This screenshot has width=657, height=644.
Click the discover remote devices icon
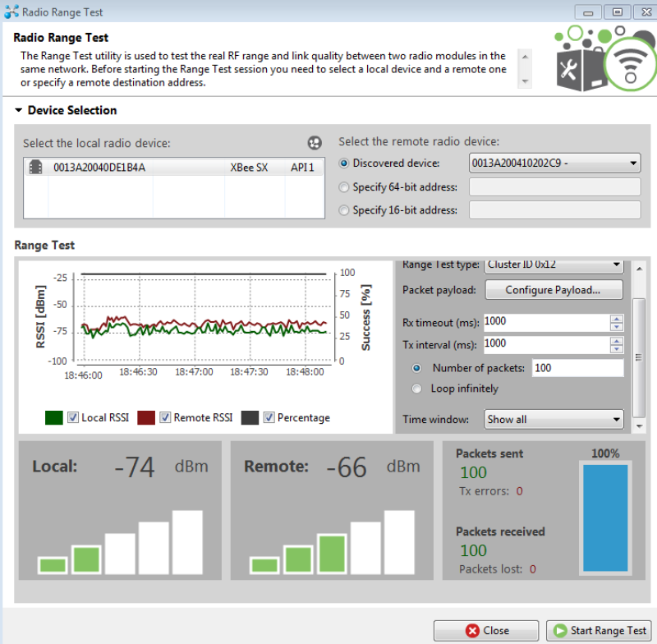coord(315,143)
